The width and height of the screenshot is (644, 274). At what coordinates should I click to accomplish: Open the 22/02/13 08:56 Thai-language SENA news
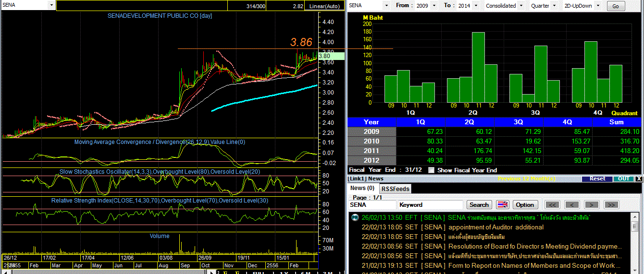coord(492,256)
